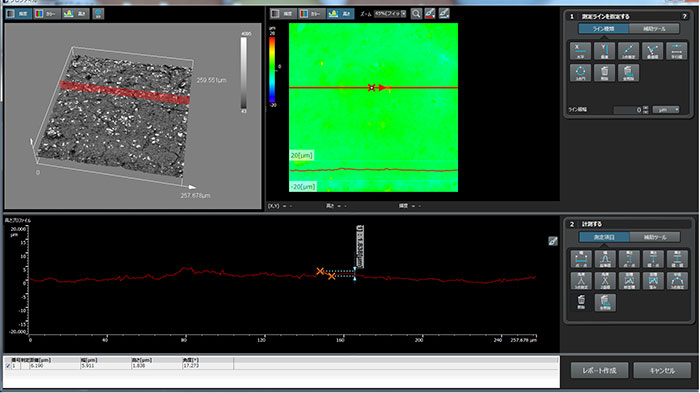Click the line width input field

click(x=628, y=109)
